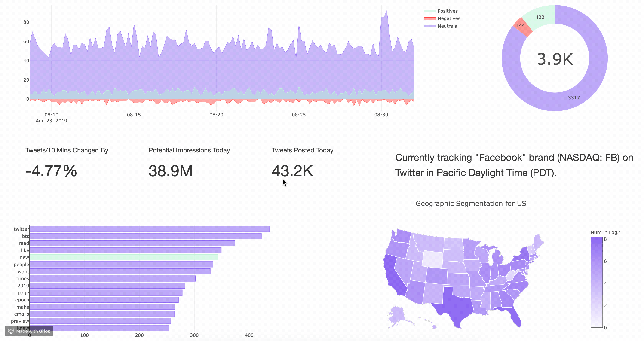Screen dimensions: 644x341
Task: Click the bts bar in word chart
Action: pos(145,236)
